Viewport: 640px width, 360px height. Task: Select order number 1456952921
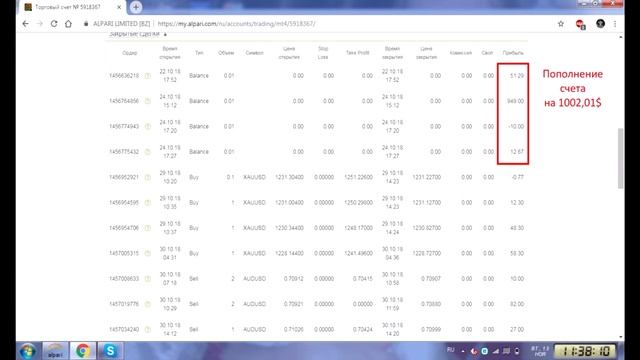click(124, 177)
